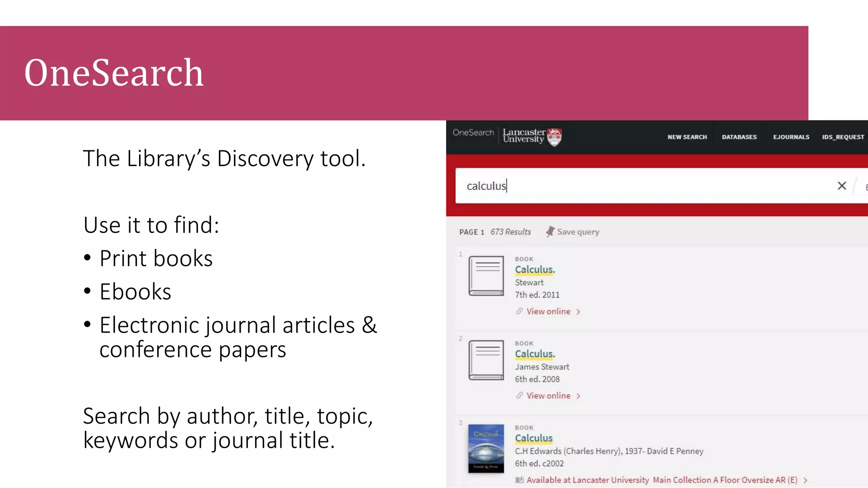The image size is (868, 488).
Task: Click View online for 7th ed. 2011
Action: pos(548,311)
